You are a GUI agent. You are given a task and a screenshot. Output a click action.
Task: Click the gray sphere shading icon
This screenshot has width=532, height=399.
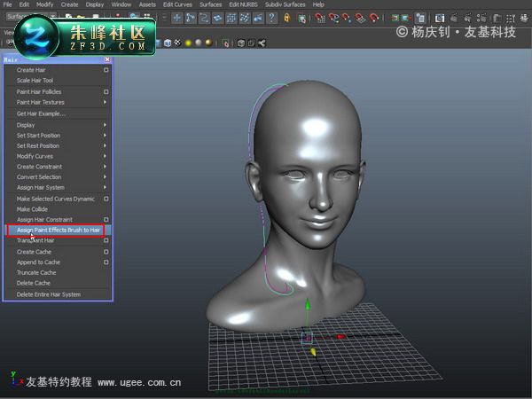tap(199, 43)
